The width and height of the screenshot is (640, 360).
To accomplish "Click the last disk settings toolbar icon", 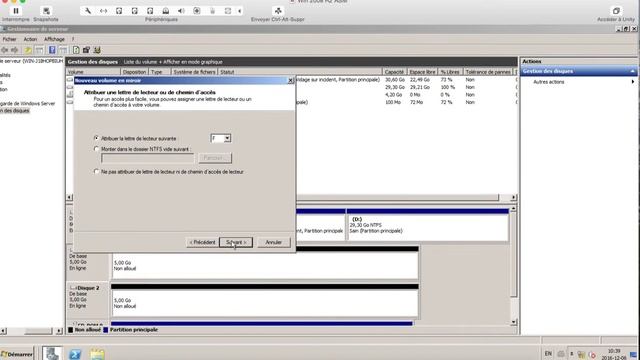I will (x=97, y=50).
